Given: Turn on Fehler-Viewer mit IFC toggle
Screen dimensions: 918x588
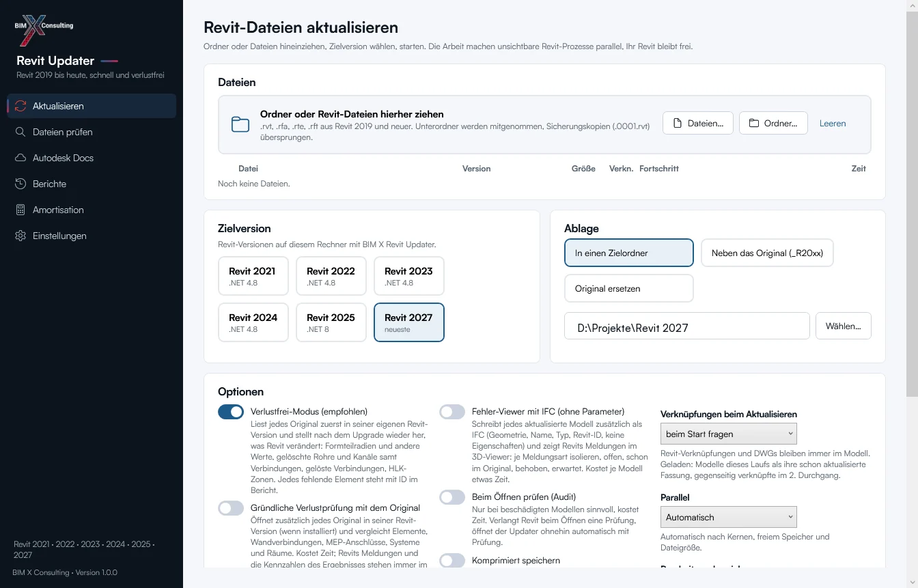Looking at the screenshot, I should pyautogui.click(x=452, y=412).
